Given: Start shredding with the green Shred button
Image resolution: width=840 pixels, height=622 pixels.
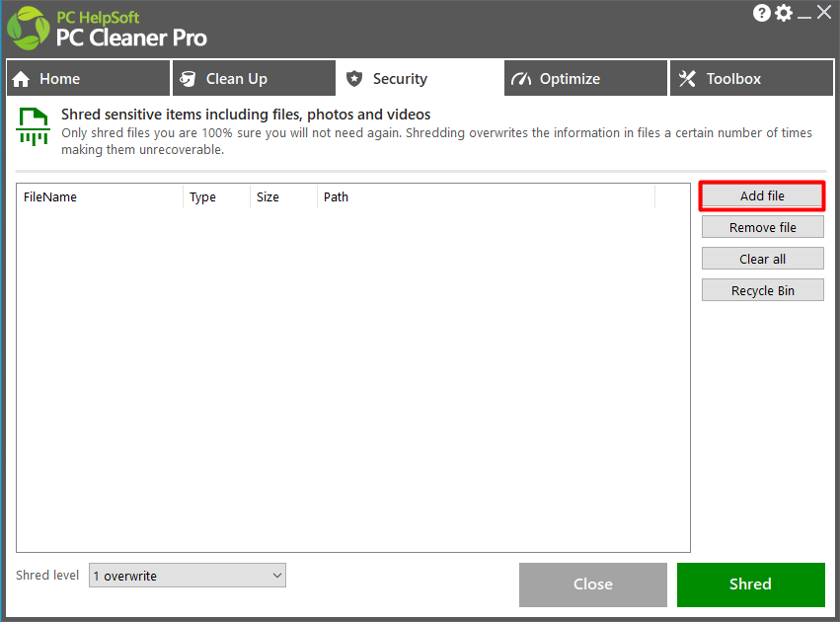Looking at the screenshot, I should 751,584.
